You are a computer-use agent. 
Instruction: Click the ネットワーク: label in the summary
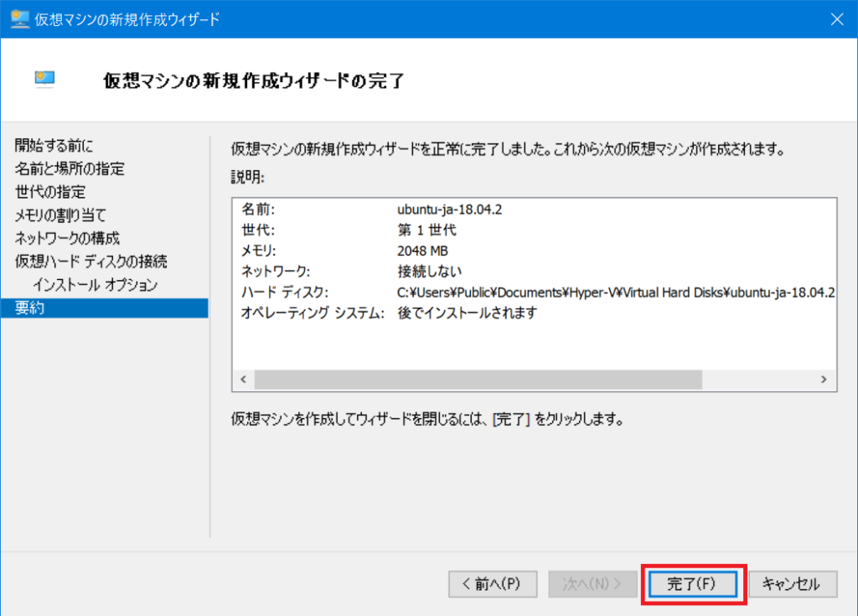[x=276, y=272]
